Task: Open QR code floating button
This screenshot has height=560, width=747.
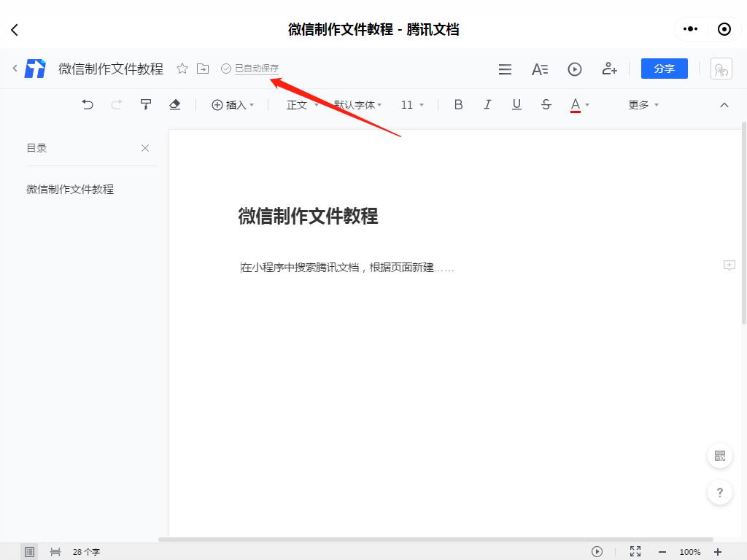Action: click(x=720, y=456)
